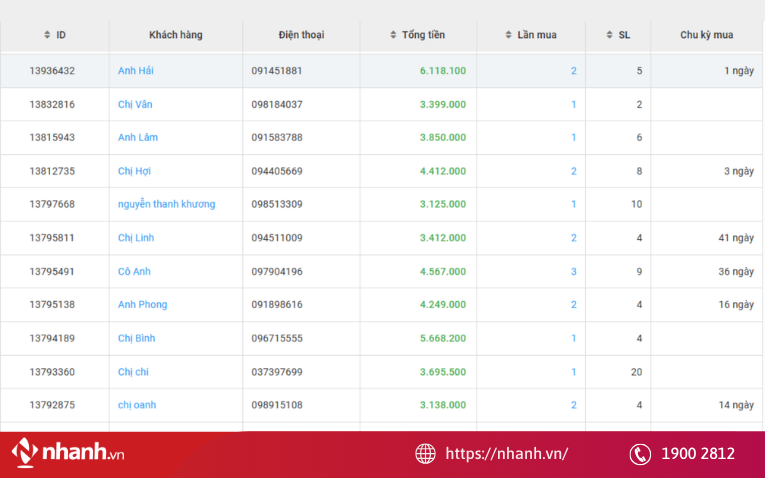Image resolution: width=765 pixels, height=478 pixels.
Task: Click purchase count 2 for Anh Hải
Action: click(x=574, y=71)
